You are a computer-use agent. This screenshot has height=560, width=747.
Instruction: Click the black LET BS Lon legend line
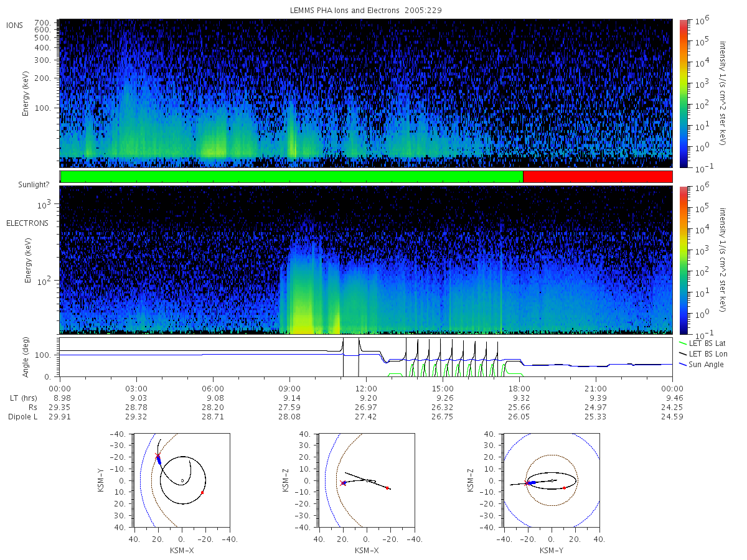[x=684, y=353]
